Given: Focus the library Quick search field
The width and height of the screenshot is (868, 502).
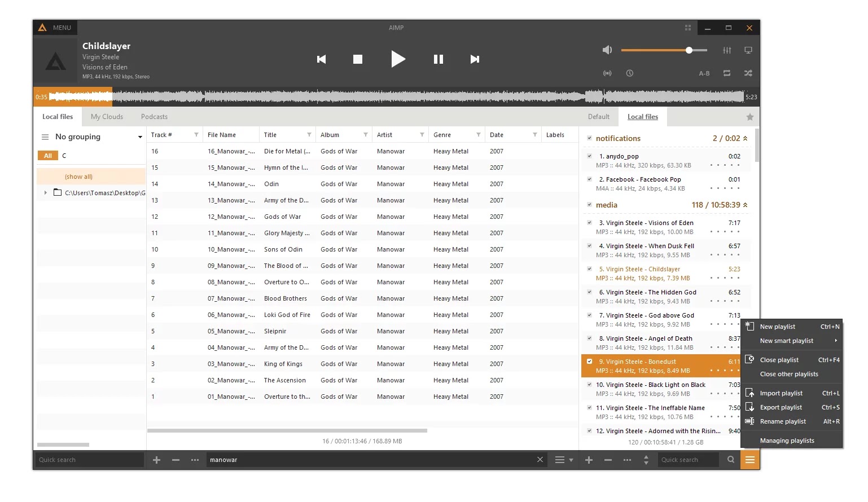Looking at the screenshot, I should [x=90, y=460].
